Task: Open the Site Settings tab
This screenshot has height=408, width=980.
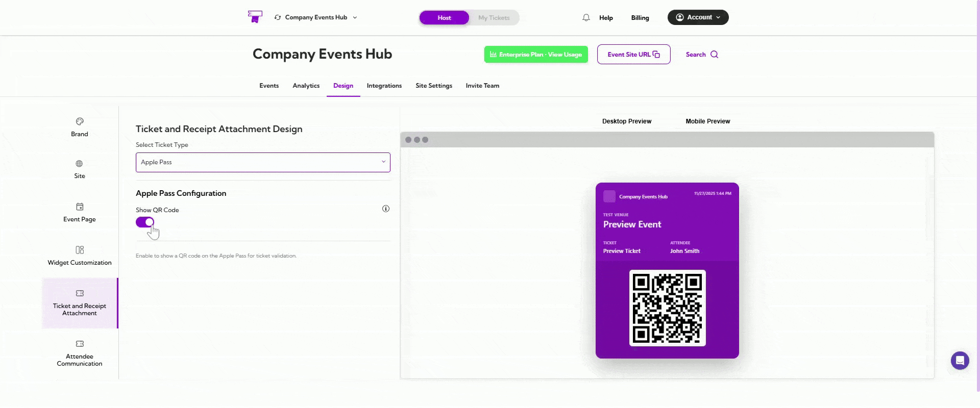Action: pyautogui.click(x=434, y=86)
